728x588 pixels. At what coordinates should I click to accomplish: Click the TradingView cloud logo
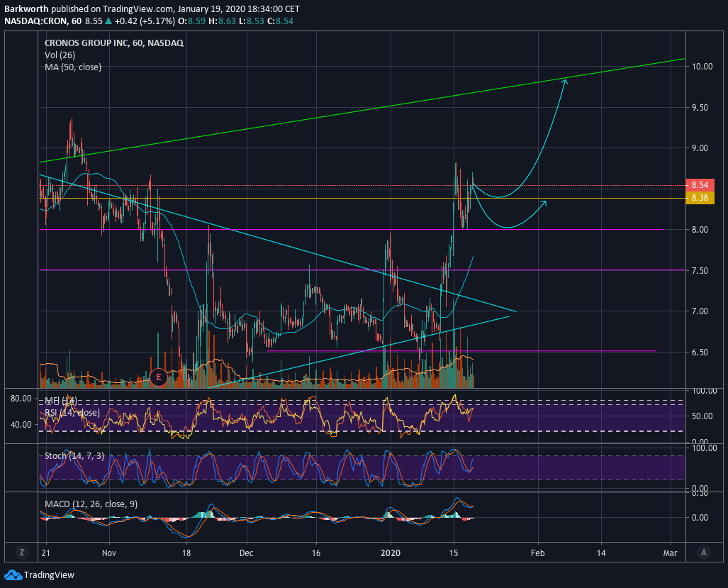[13, 575]
